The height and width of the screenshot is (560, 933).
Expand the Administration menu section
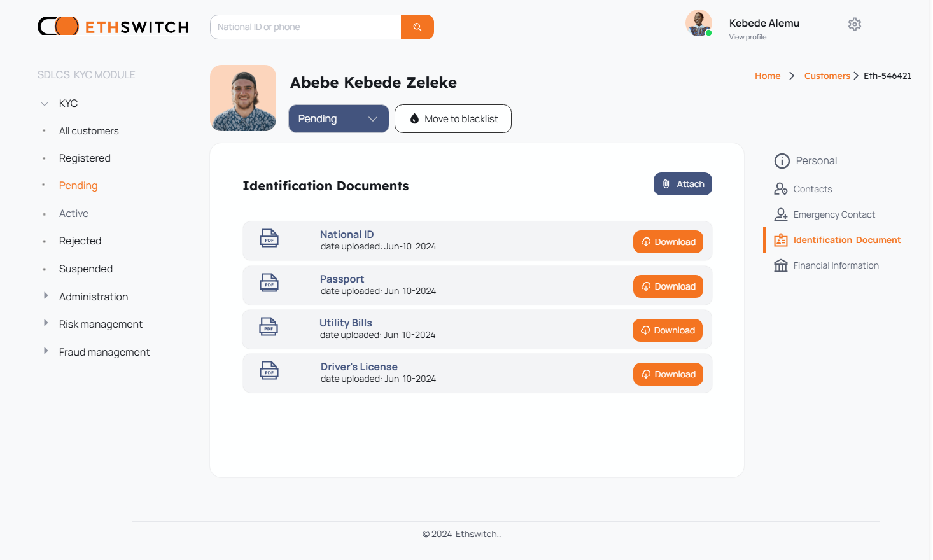tap(46, 296)
